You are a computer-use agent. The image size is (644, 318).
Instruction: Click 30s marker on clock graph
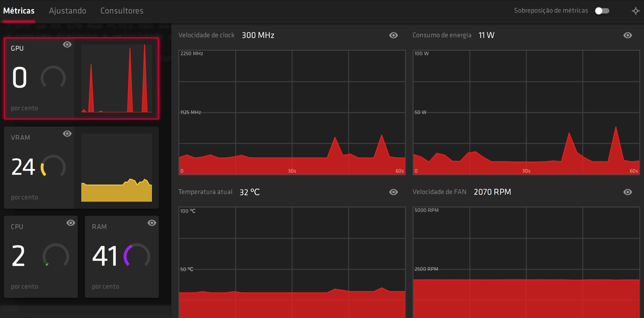pos(292,171)
